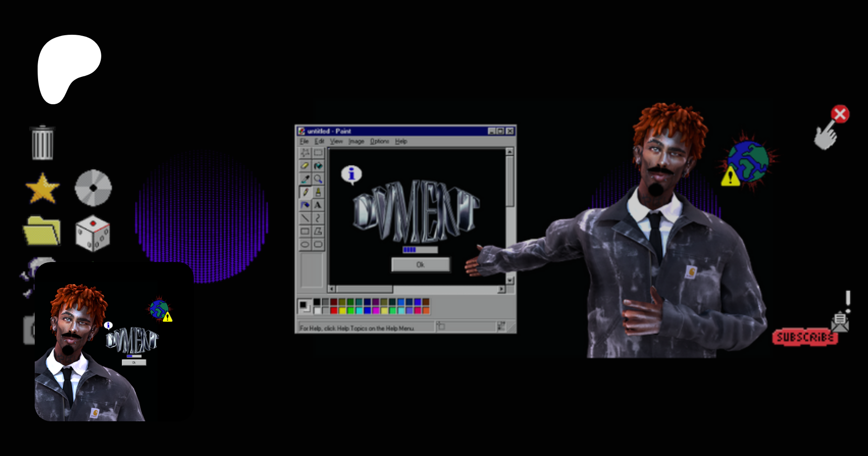Pick the Fill With Color bucket tool
Image resolution: width=868 pixels, height=456 pixels.
pyautogui.click(x=318, y=166)
